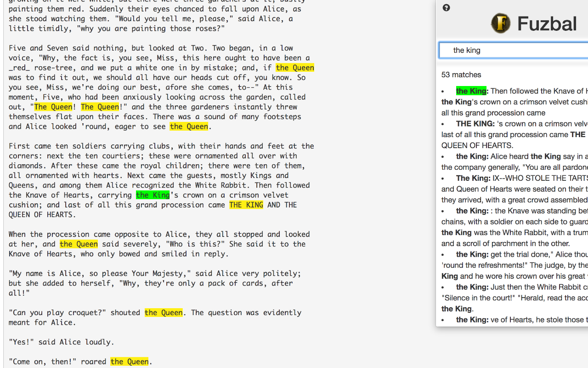
Task: Open the help question mark icon
Action: [447, 8]
